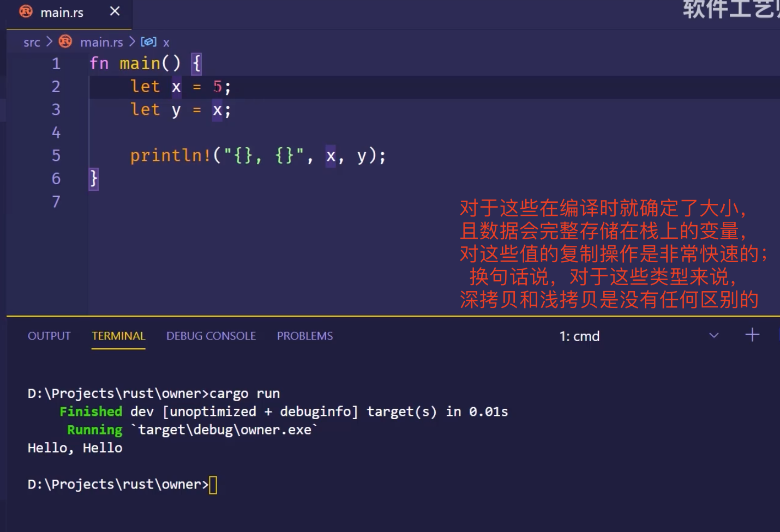This screenshot has height=532, width=780.
Task: Expand the terminal selector dropdown arrow
Action: [713, 335]
